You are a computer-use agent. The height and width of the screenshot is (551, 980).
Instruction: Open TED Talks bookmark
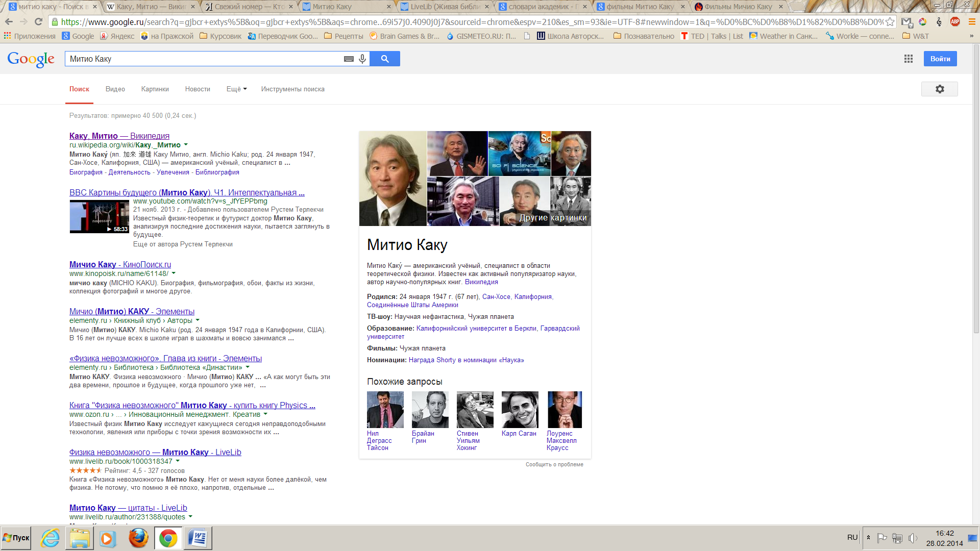click(712, 36)
